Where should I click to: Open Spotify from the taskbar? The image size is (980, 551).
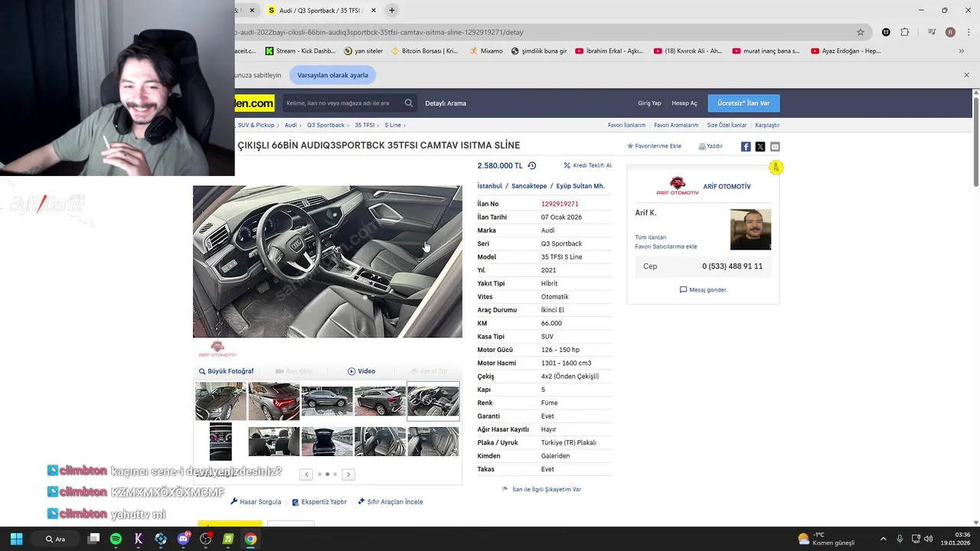116,539
